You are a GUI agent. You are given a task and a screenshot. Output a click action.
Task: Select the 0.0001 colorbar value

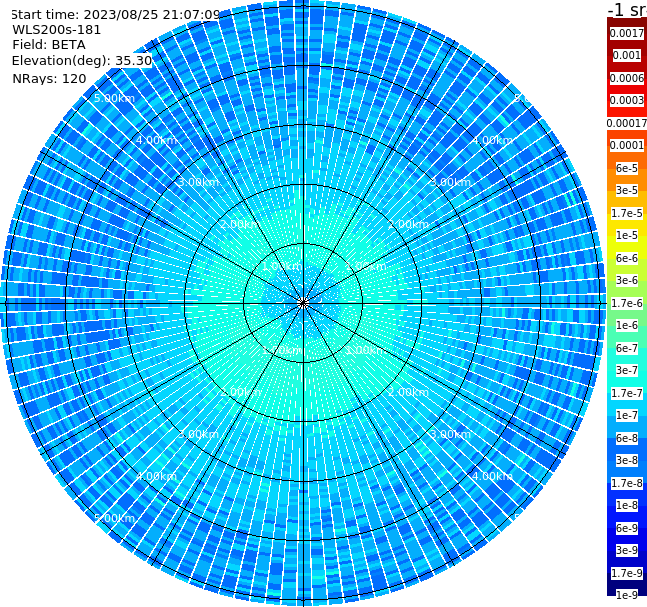tap(627, 145)
